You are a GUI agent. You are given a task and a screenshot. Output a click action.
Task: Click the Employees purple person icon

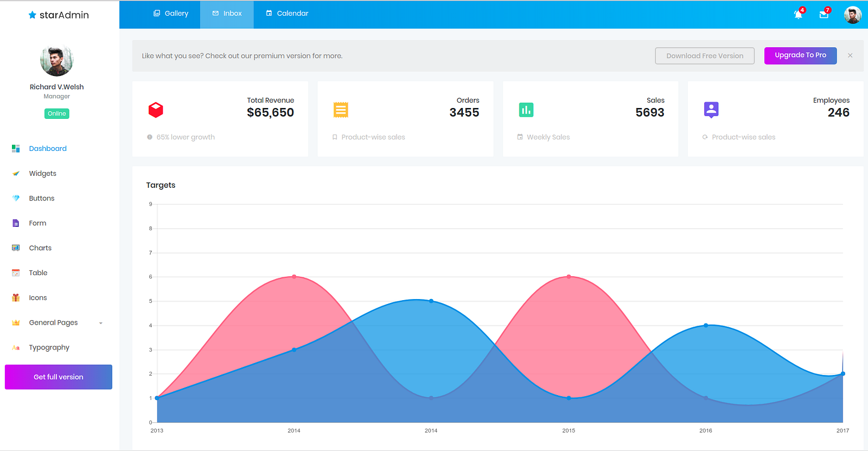[x=711, y=110]
